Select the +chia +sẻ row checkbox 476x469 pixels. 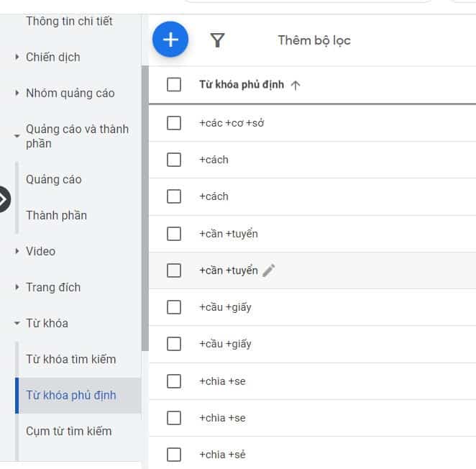(174, 455)
